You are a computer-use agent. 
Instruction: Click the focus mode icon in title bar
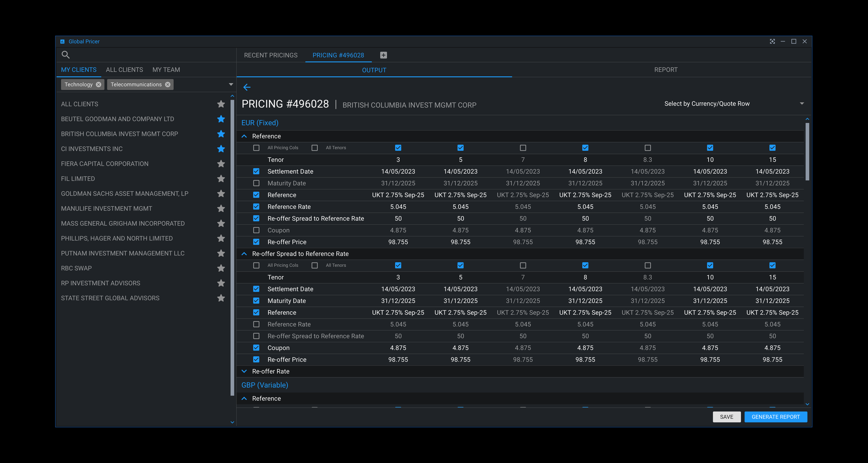pos(772,41)
